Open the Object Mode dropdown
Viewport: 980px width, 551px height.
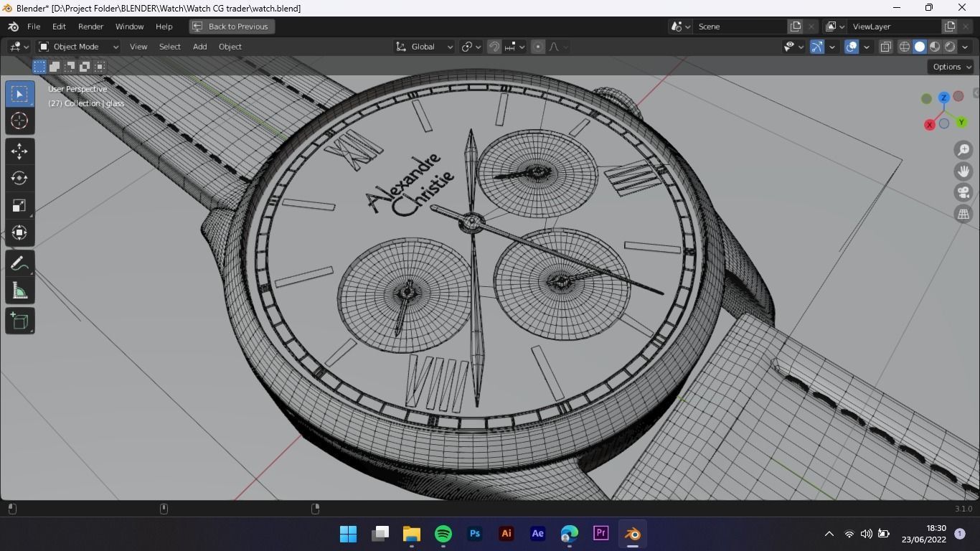78,47
